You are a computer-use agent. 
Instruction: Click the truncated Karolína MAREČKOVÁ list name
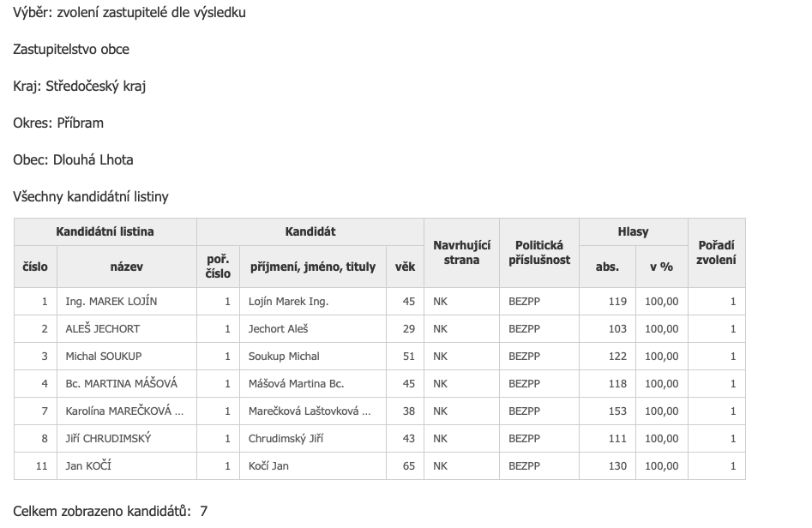pyautogui.click(x=124, y=411)
